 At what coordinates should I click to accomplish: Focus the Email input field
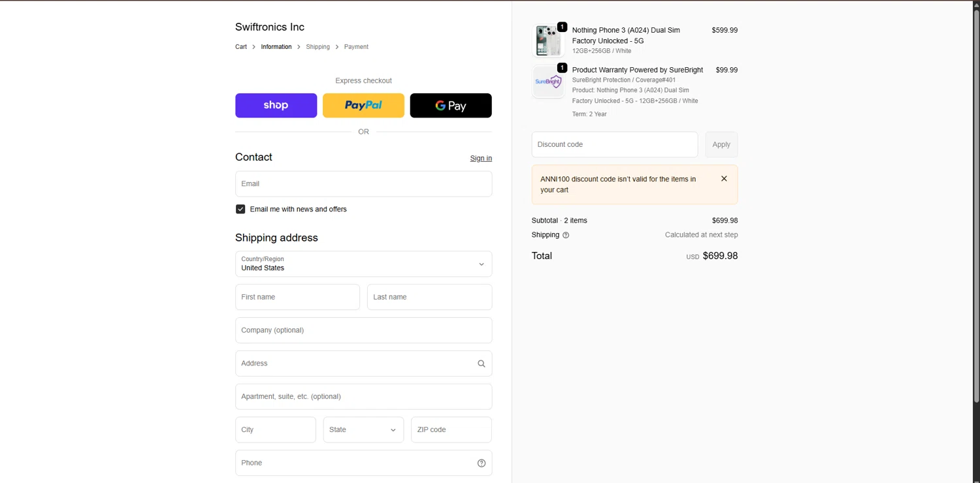point(363,184)
